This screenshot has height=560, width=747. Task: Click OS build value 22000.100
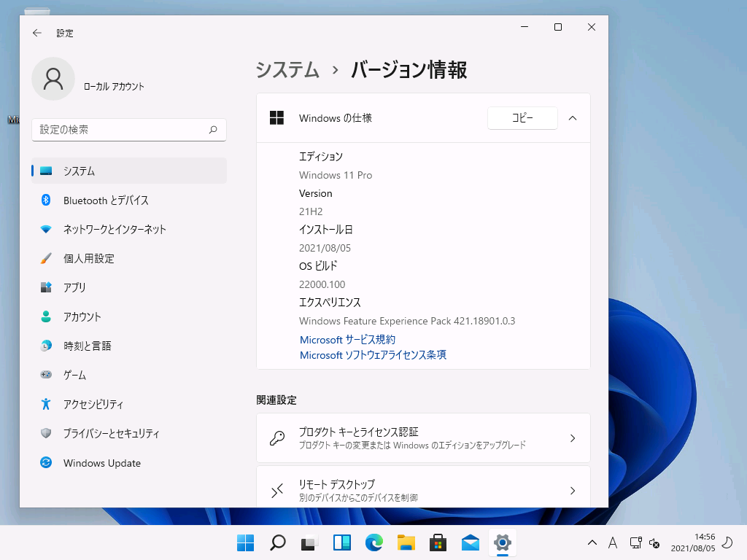[x=322, y=284]
